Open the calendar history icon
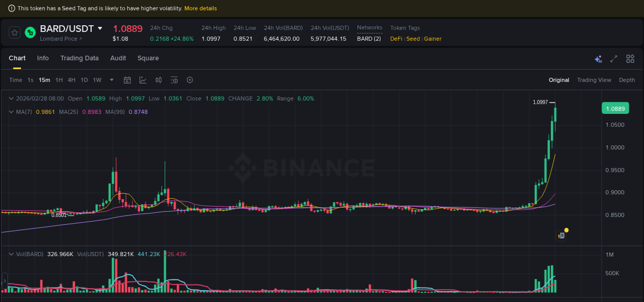This screenshot has width=644, height=302. [x=127, y=80]
